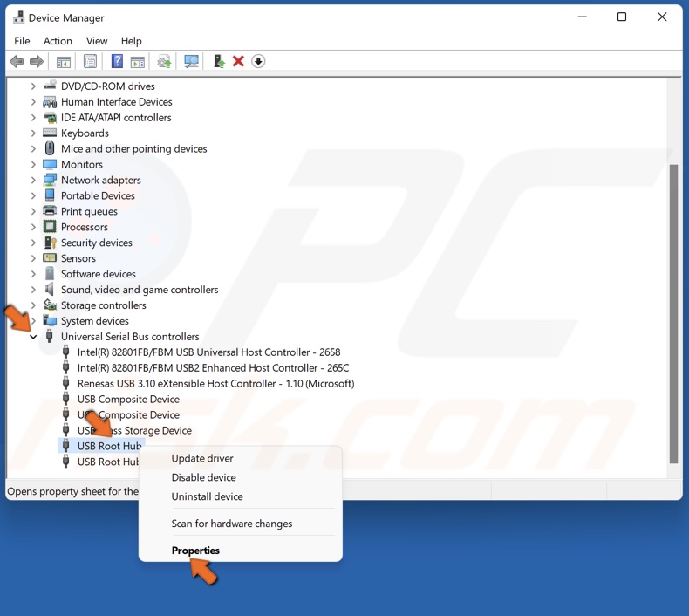Expand the System devices node
The width and height of the screenshot is (689, 616).
tap(33, 321)
